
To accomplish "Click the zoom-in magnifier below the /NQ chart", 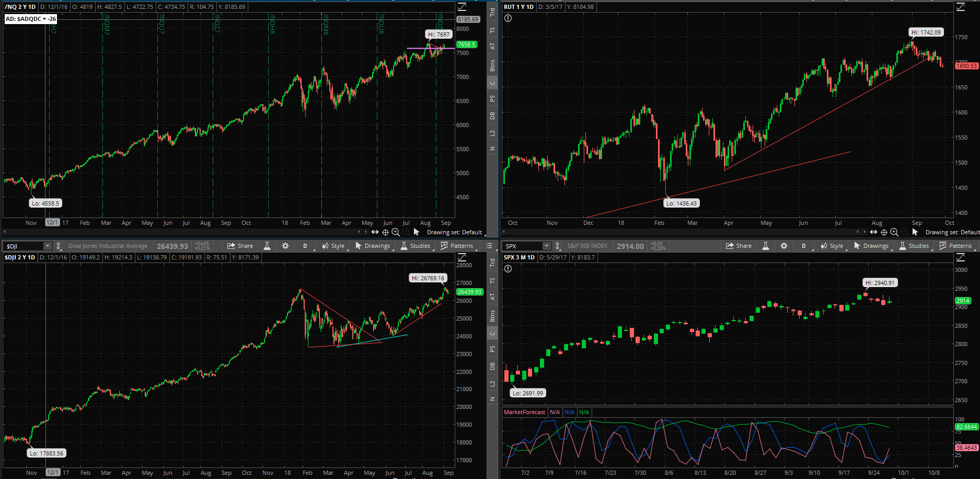I will (x=396, y=232).
